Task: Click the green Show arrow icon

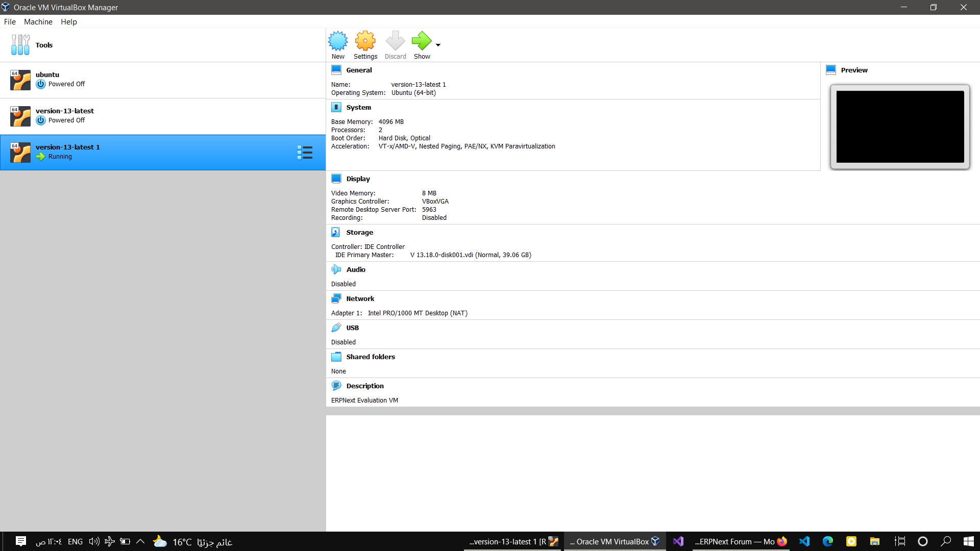Action: point(422,41)
